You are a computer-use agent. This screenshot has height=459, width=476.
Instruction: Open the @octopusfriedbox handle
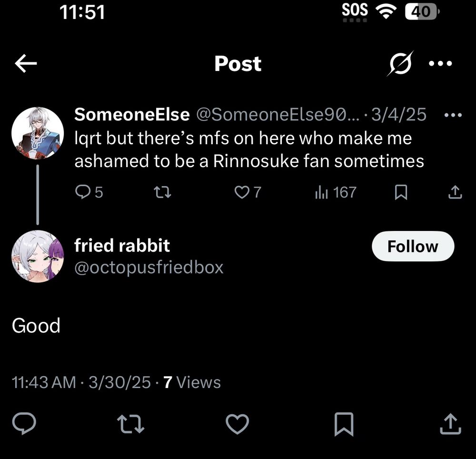coord(149,267)
